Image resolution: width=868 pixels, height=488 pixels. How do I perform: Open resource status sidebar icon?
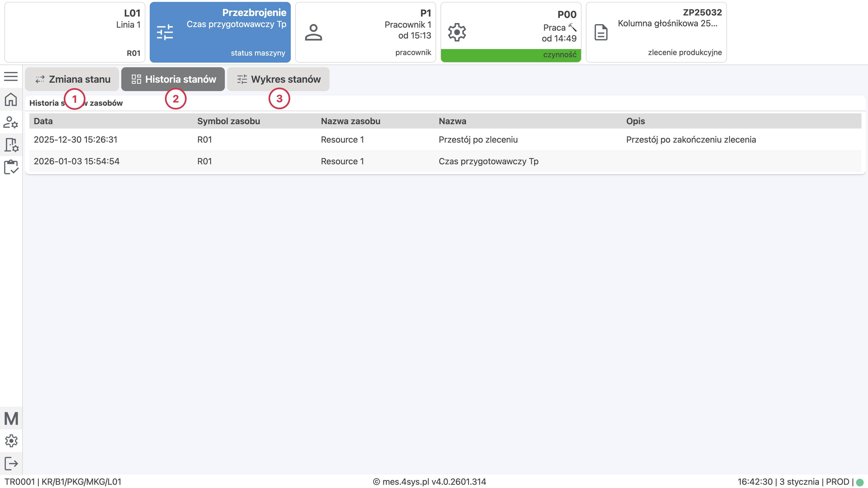(11, 145)
